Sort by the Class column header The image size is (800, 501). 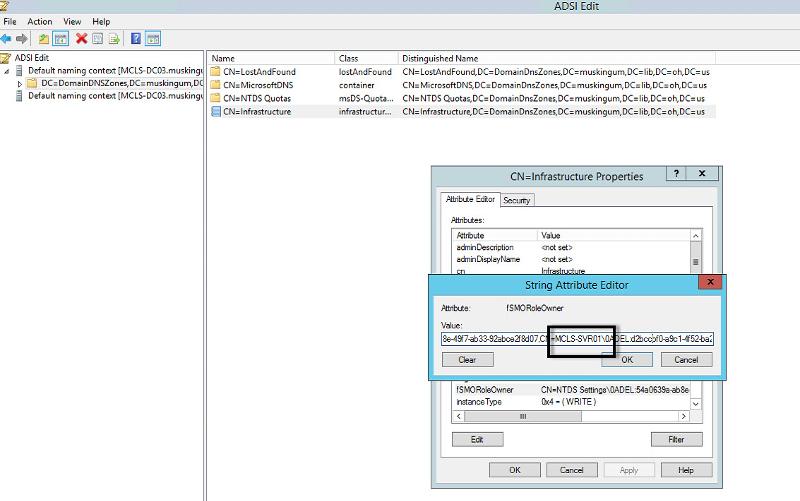(x=366, y=58)
